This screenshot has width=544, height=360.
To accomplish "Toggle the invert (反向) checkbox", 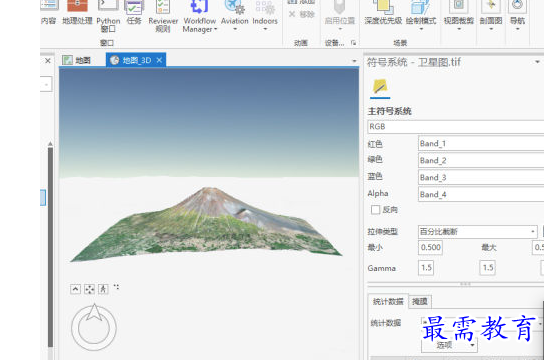I will (375, 209).
